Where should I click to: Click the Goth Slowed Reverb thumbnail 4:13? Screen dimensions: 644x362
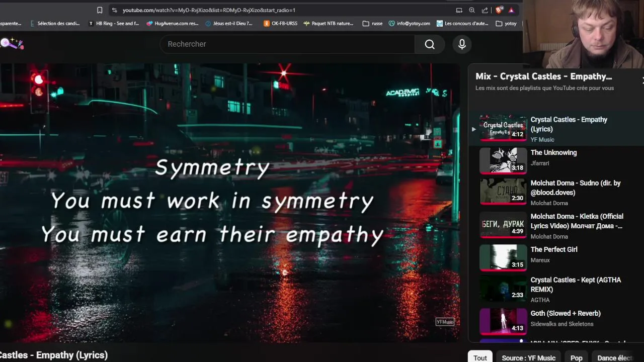(x=503, y=321)
